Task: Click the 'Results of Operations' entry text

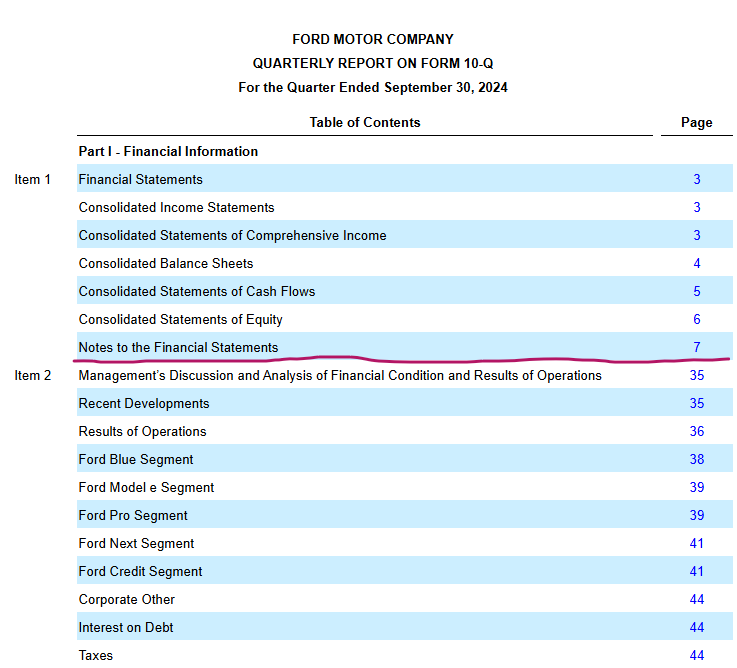Action: (x=142, y=432)
